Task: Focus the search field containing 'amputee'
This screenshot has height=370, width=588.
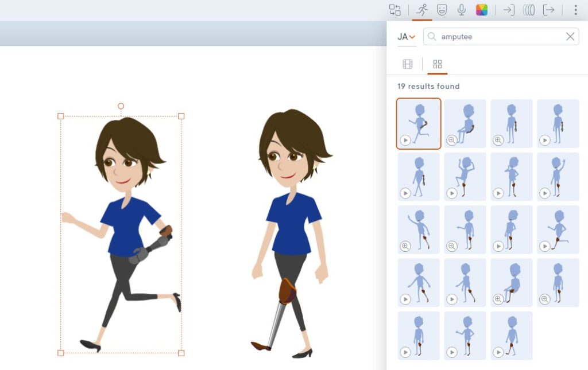Action: click(x=501, y=37)
